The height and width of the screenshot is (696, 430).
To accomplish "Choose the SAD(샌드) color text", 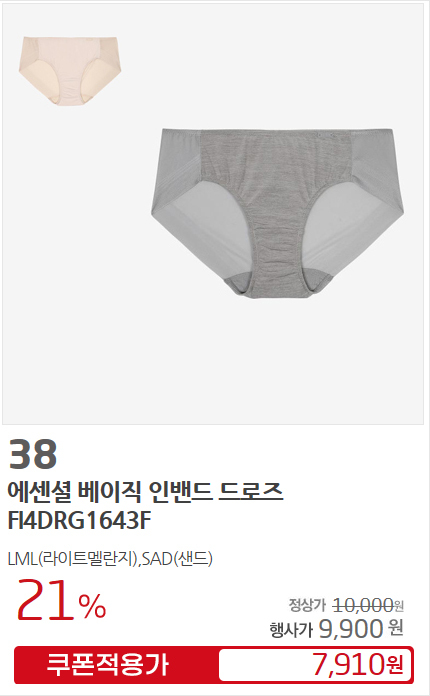I will 177,558.
